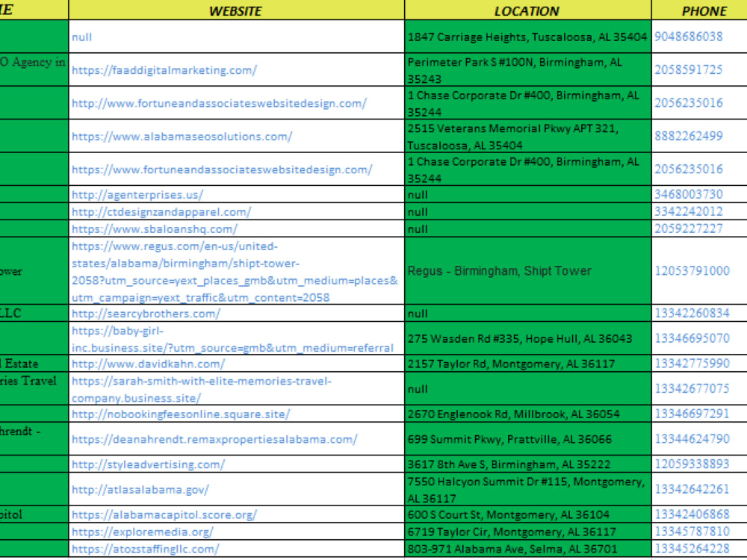Open the sarah-smith elite memories travel link
The width and height of the screenshot is (747, 560).
click(202, 390)
